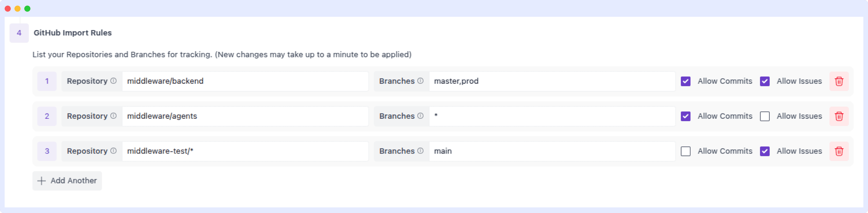Enable Allow Commits for middleware-test/*
The image size is (868, 213).
[x=686, y=151]
